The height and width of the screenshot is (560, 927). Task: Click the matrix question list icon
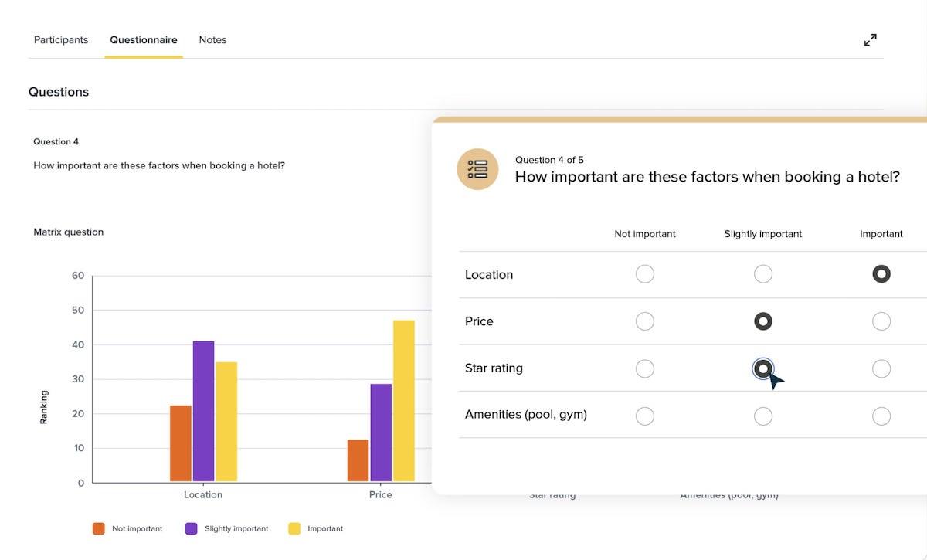tap(477, 169)
